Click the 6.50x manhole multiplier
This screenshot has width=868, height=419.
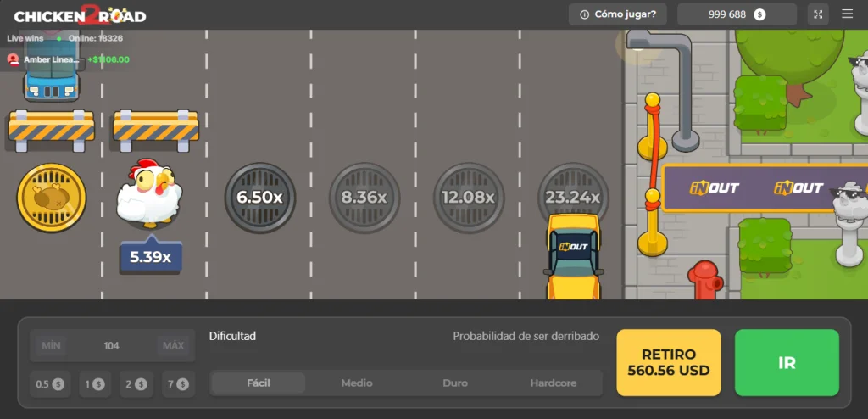pos(259,198)
